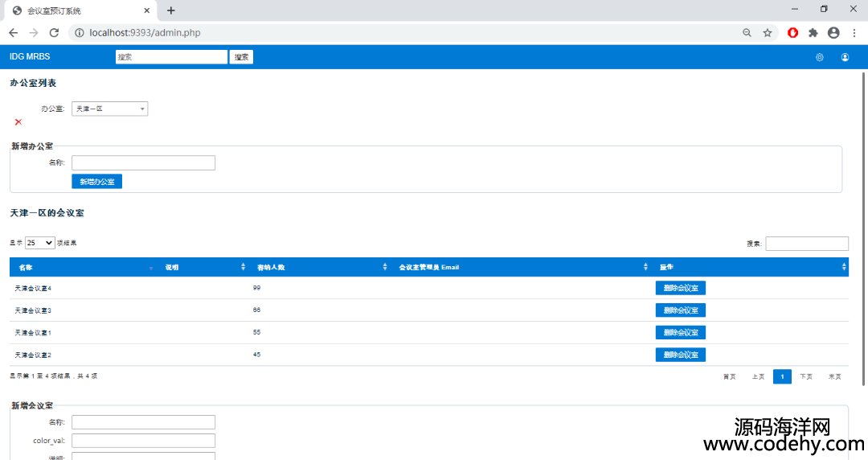Open the user account icon in header
This screenshot has width=868, height=460.
[845, 57]
